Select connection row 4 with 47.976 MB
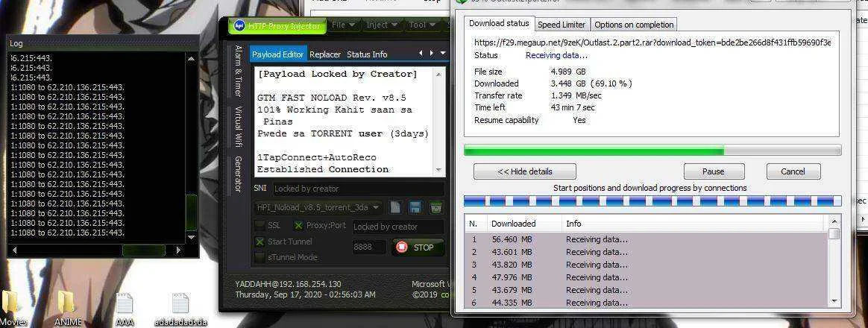868x328 pixels. pyautogui.click(x=647, y=277)
